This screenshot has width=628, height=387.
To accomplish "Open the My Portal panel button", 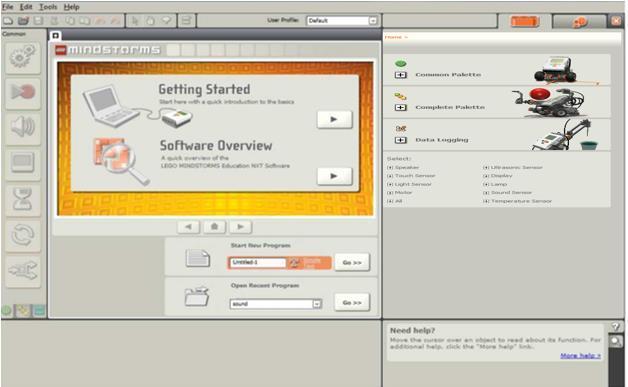I will (580, 22).
